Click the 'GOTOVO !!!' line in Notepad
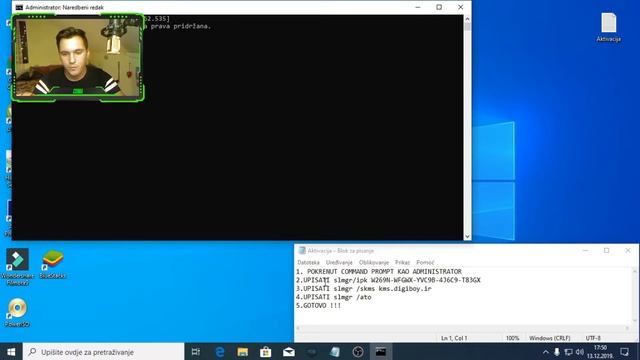This screenshot has width=640, height=360. click(x=318, y=306)
